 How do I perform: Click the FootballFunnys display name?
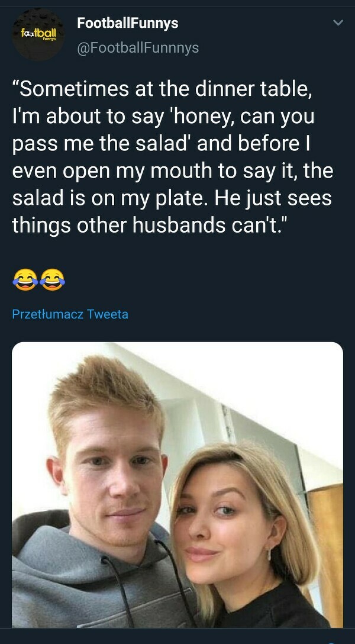coord(128,23)
